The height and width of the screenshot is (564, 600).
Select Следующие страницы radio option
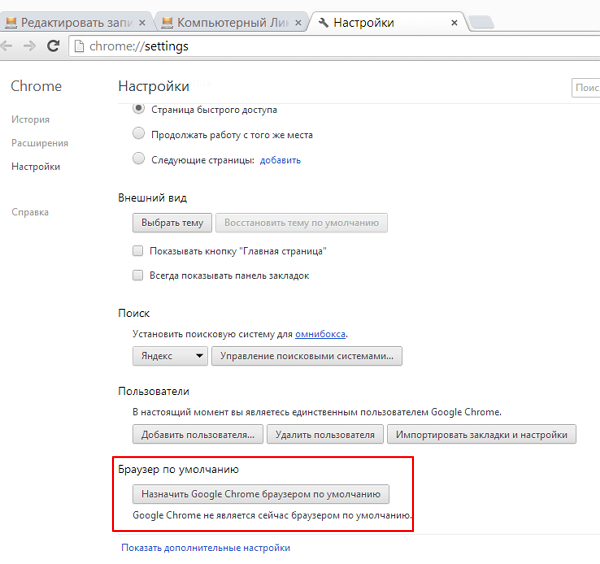point(139,158)
